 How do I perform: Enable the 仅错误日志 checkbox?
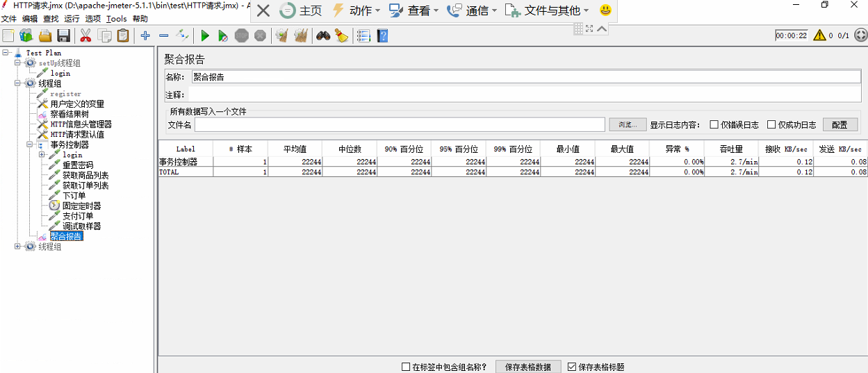coord(714,125)
